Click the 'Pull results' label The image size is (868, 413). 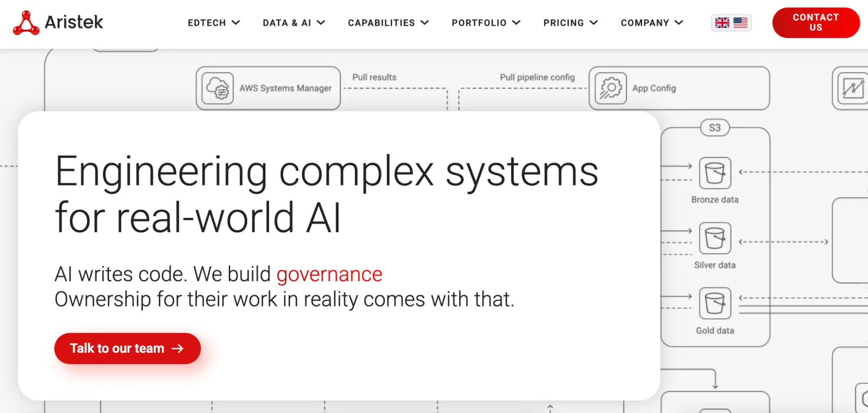tap(374, 77)
